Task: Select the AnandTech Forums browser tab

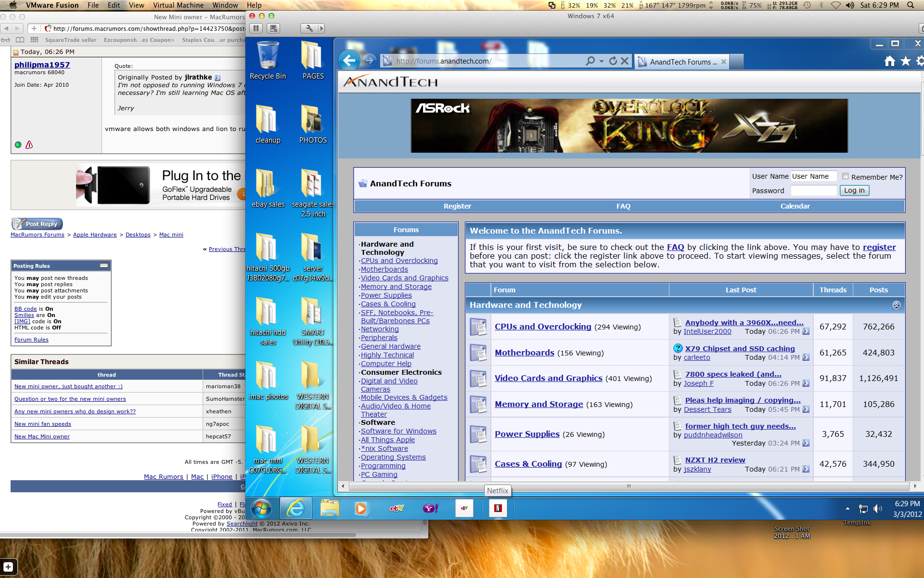Action: tap(682, 62)
